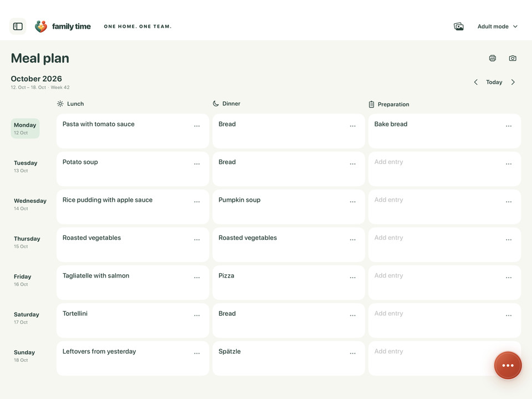Select Friday 16 Oct day label
Screen dimensions: 532x399
22,280
